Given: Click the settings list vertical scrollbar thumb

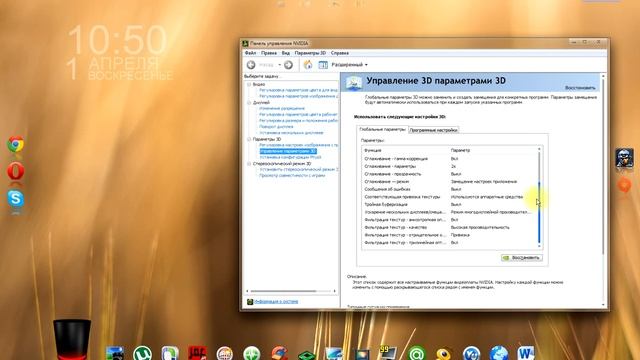Looking at the screenshot, I should (539, 212).
